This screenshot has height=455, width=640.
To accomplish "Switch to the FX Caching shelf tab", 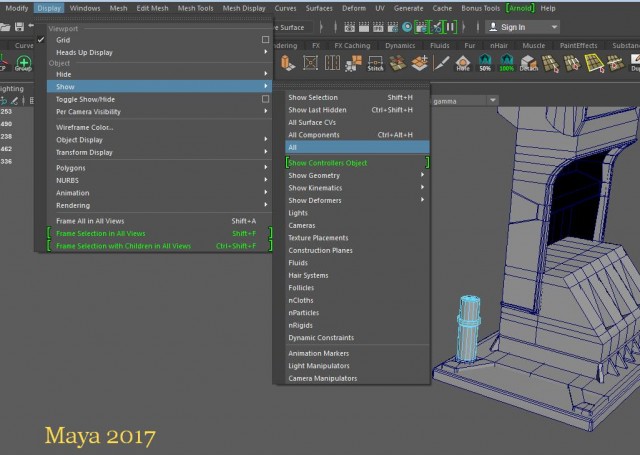I will click(x=352, y=46).
